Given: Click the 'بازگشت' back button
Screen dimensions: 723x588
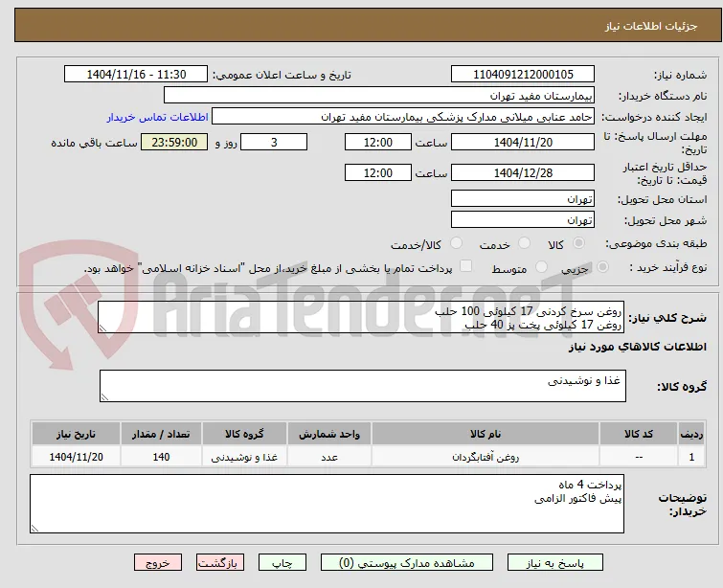Looking at the screenshot, I should 220,563.
